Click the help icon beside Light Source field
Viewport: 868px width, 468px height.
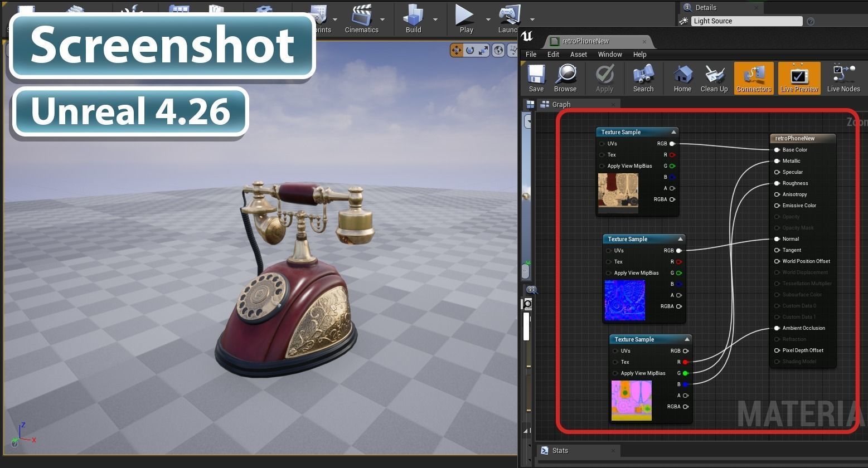point(811,21)
